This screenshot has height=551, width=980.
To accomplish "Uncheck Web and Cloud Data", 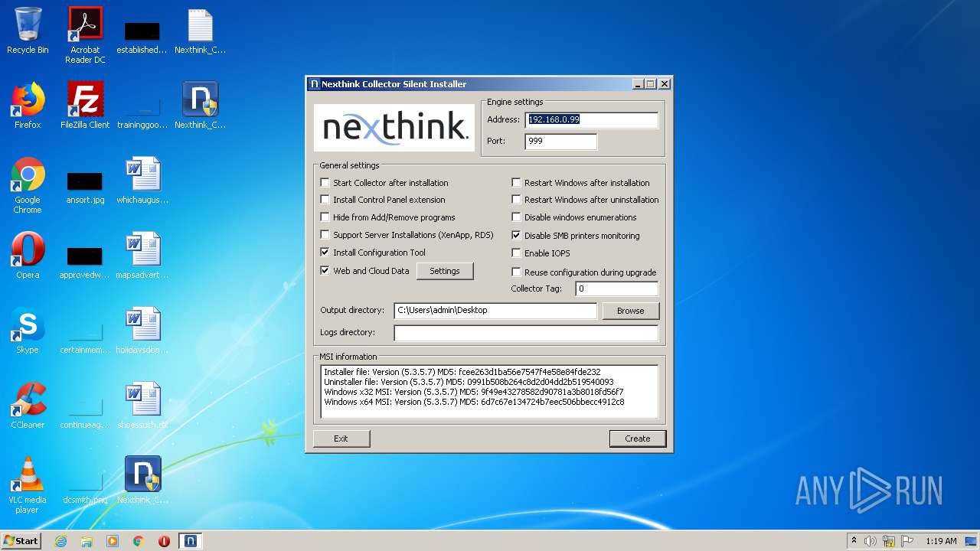I will (325, 271).
